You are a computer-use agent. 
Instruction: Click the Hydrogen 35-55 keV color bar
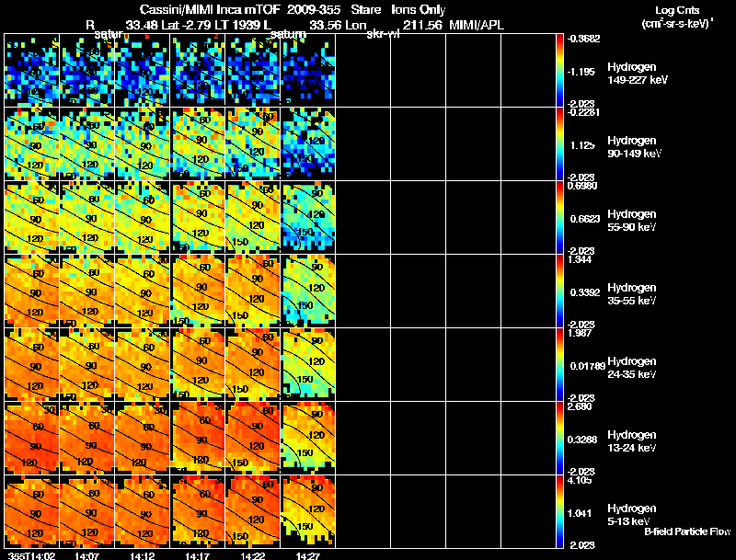[559, 291]
